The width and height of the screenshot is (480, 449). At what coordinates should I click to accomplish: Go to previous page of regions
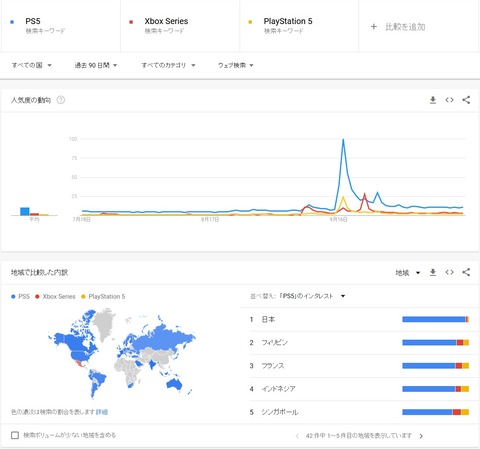click(297, 436)
